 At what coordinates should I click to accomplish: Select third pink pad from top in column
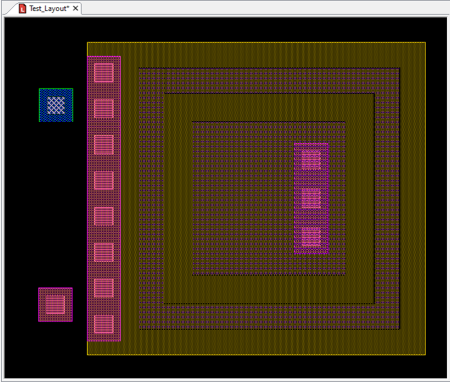coord(104,145)
